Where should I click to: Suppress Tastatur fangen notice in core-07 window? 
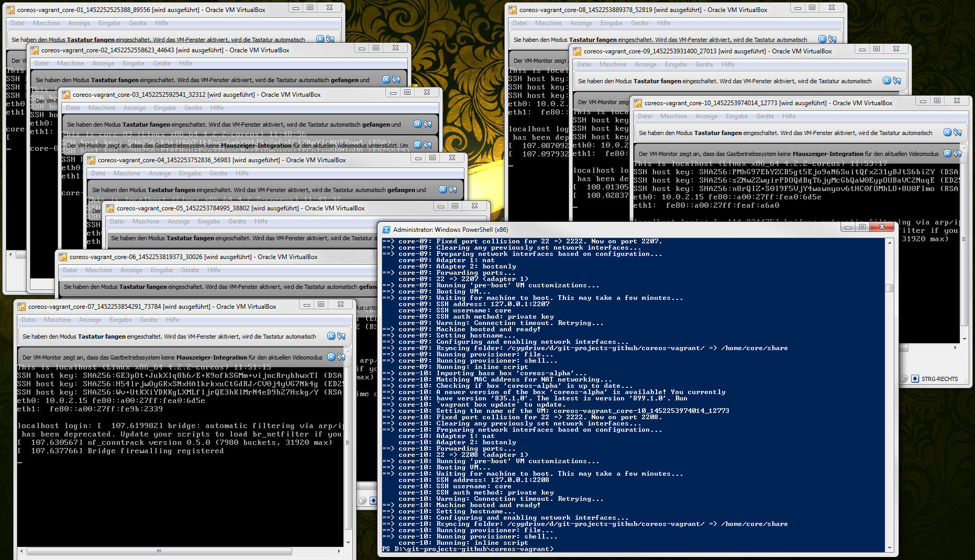click(x=341, y=336)
